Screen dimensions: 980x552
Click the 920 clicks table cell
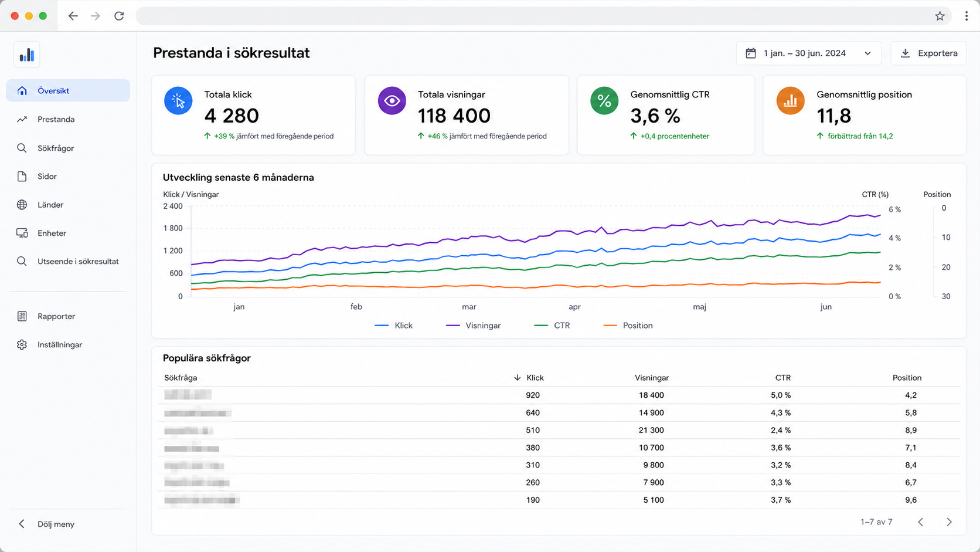click(533, 395)
